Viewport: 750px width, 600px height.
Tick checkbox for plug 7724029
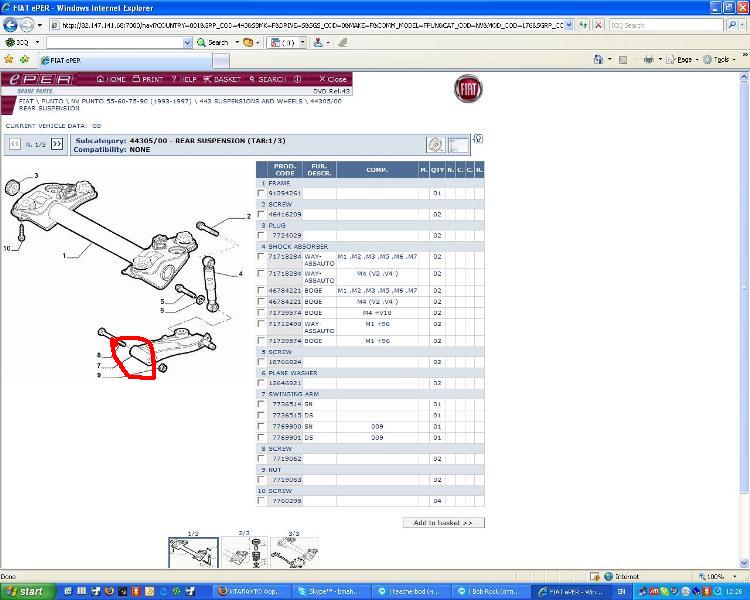[x=262, y=235]
